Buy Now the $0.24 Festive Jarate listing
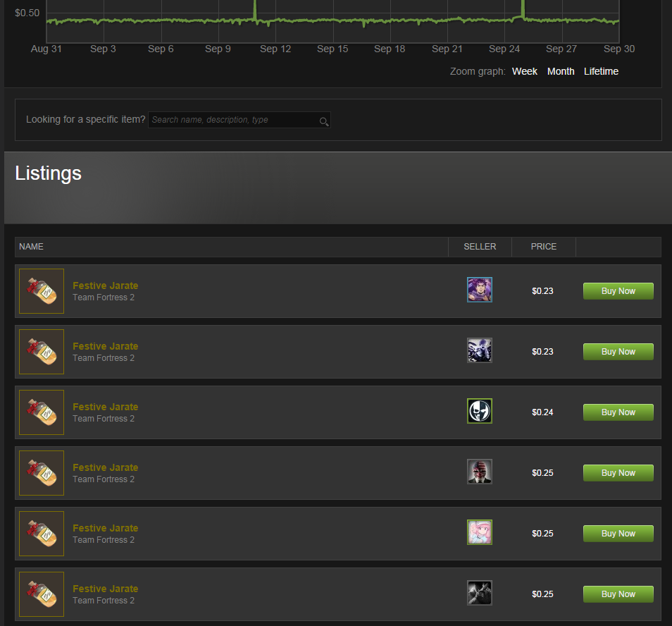The width and height of the screenshot is (672, 626). [x=618, y=412]
